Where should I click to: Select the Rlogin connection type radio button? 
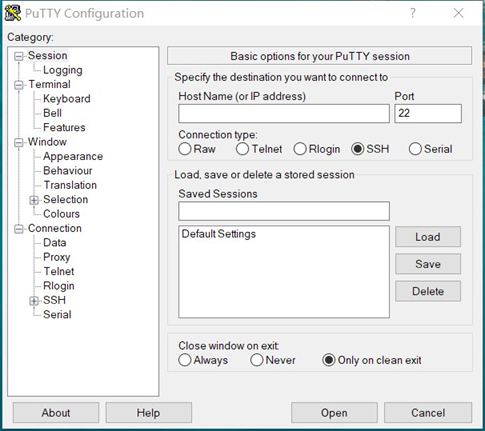pos(300,149)
